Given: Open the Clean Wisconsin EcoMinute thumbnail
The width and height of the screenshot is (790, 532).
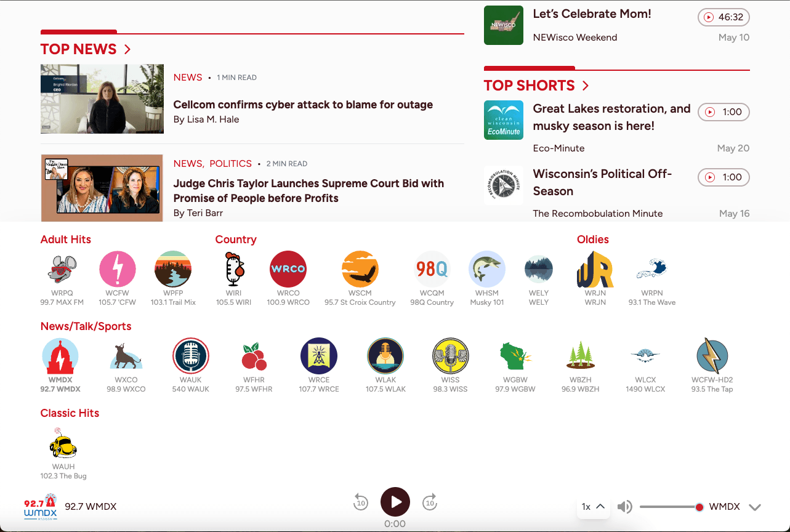Looking at the screenshot, I should (x=504, y=120).
